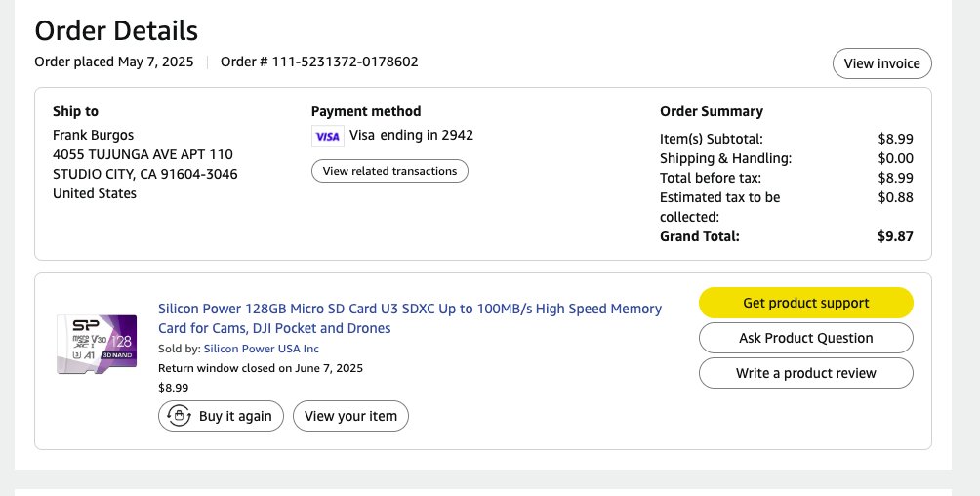Viewport: 980px width, 496px height.
Task: Start Write a product review
Action: point(805,373)
